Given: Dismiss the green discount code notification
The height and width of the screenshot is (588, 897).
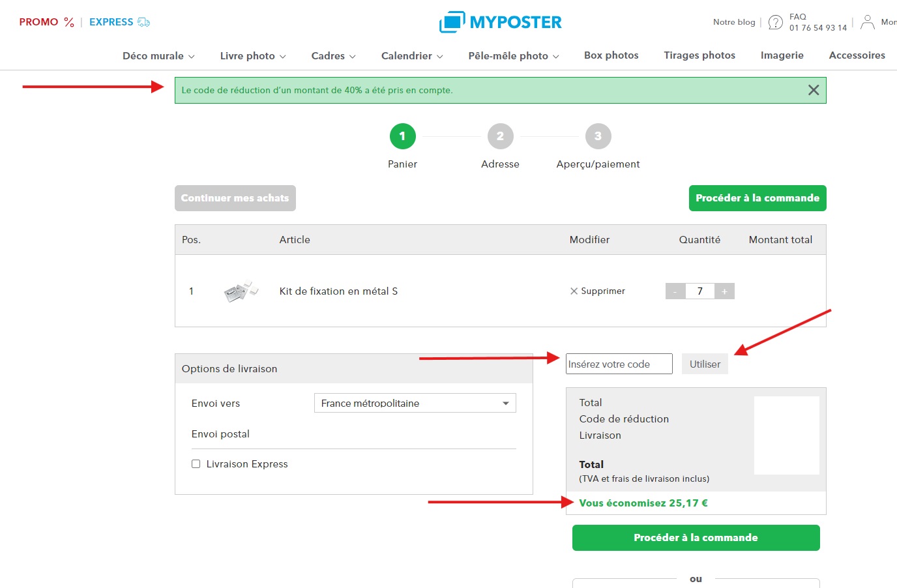Looking at the screenshot, I should click(x=813, y=90).
